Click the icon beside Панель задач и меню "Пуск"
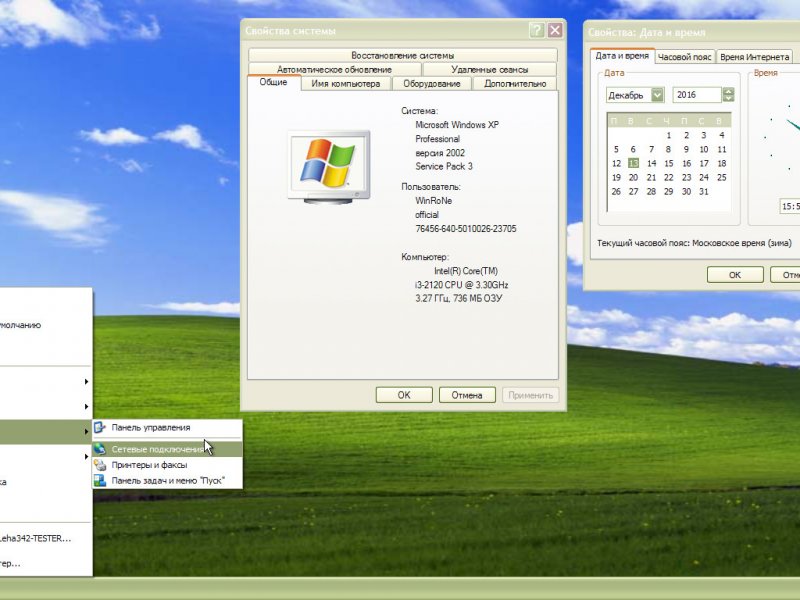Image resolution: width=800 pixels, height=600 pixels. point(99,481)
